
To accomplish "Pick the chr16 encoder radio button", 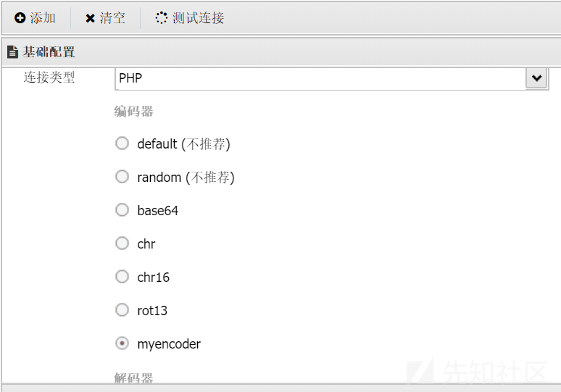I will point(122,277).
